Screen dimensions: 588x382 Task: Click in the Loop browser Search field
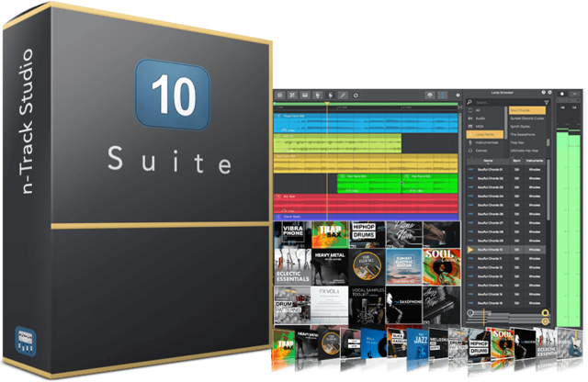pyautogui.click(x=508, y=102)
